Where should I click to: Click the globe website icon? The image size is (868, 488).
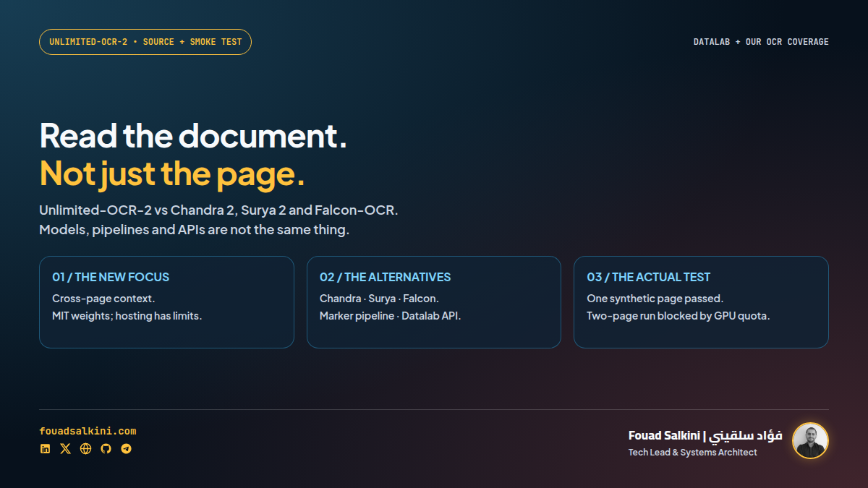[86, 449]
